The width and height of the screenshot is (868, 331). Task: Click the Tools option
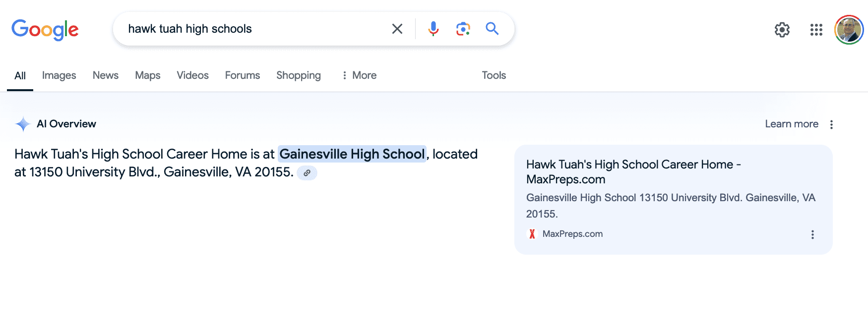coord(494,75)
